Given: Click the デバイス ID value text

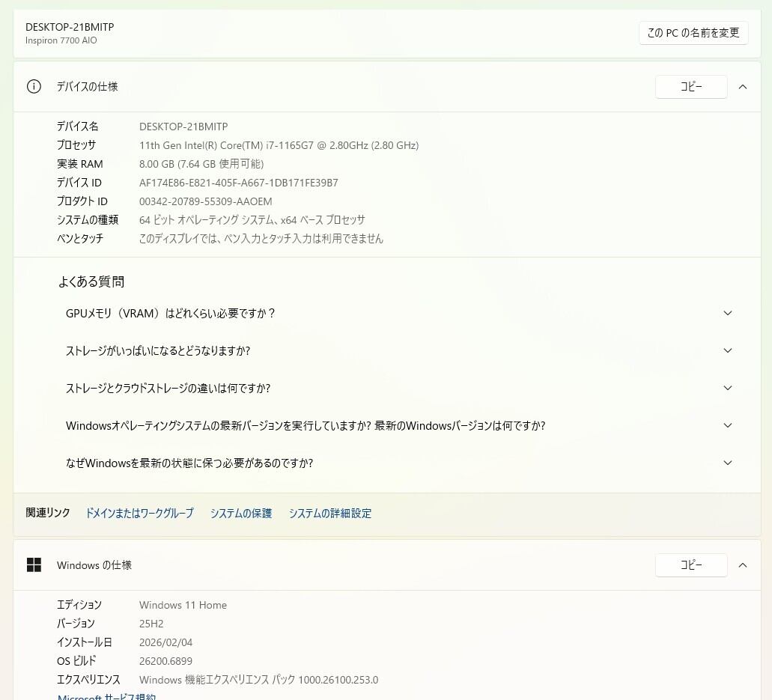Looking at the screenshot, I should (x=238, y=183).
